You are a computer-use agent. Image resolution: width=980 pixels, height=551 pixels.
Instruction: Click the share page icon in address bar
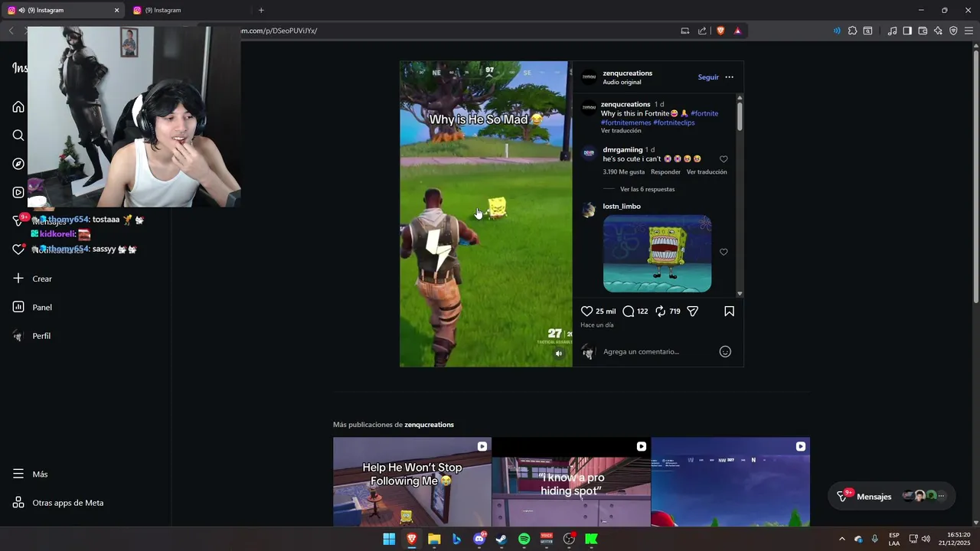[702, 31]
